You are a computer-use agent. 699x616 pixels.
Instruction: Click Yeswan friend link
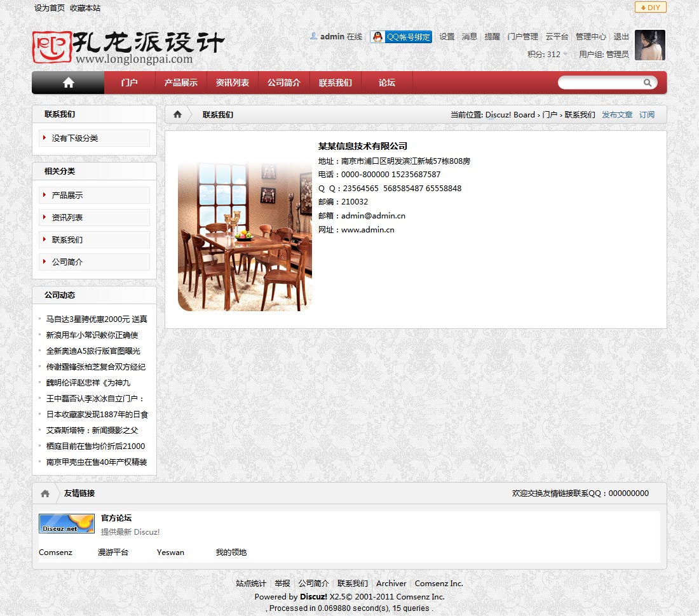click(170, 552)
